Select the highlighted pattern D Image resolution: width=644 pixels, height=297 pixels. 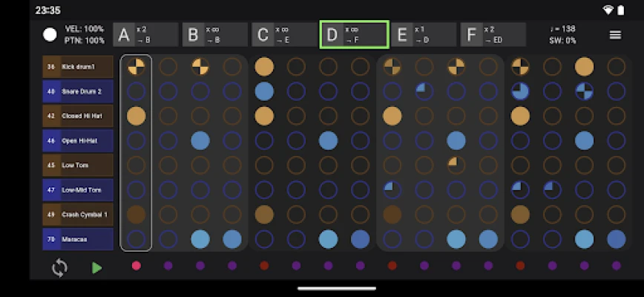click(x=354, y=35)
